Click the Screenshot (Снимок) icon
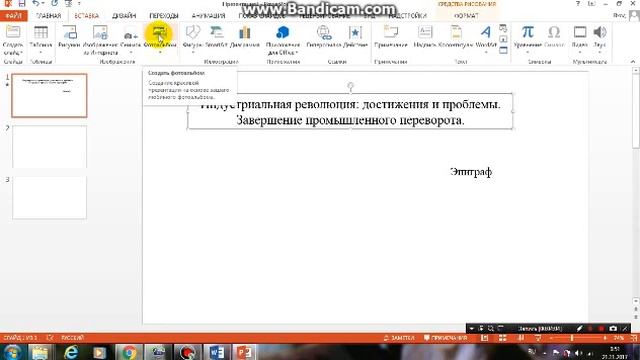The image size is (640, 360). 130,35
